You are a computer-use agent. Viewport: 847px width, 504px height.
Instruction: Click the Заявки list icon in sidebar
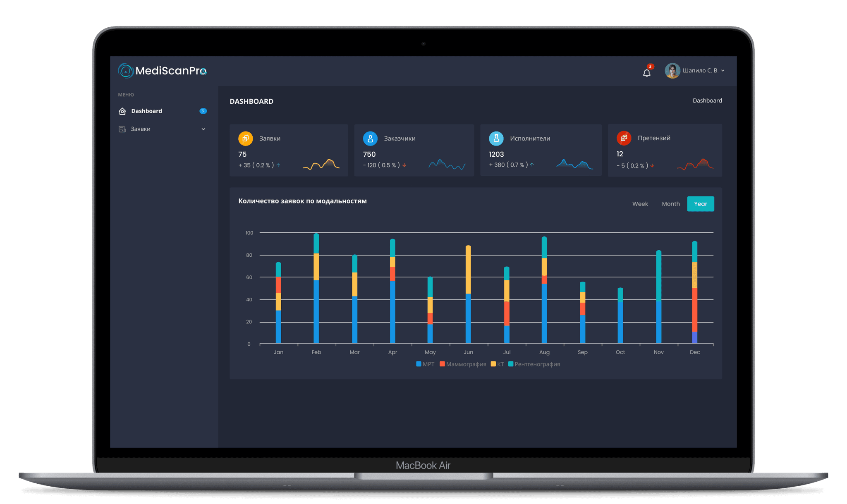coord(122,129)
